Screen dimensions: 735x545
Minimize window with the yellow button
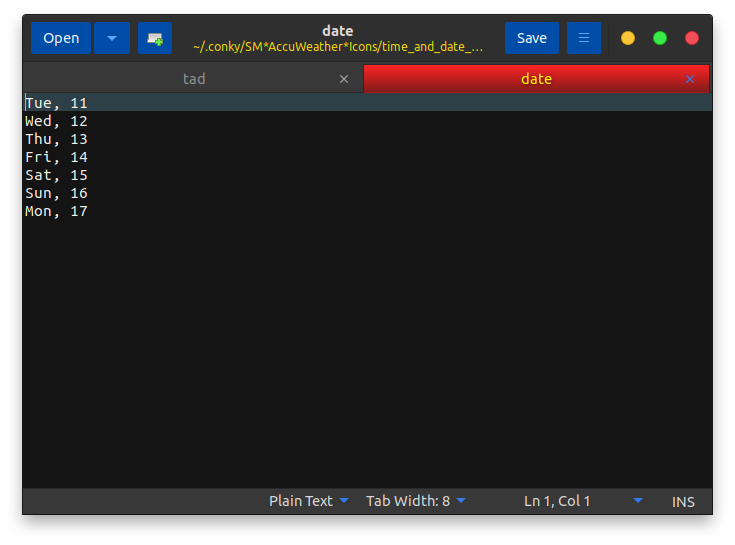point(628,38)
